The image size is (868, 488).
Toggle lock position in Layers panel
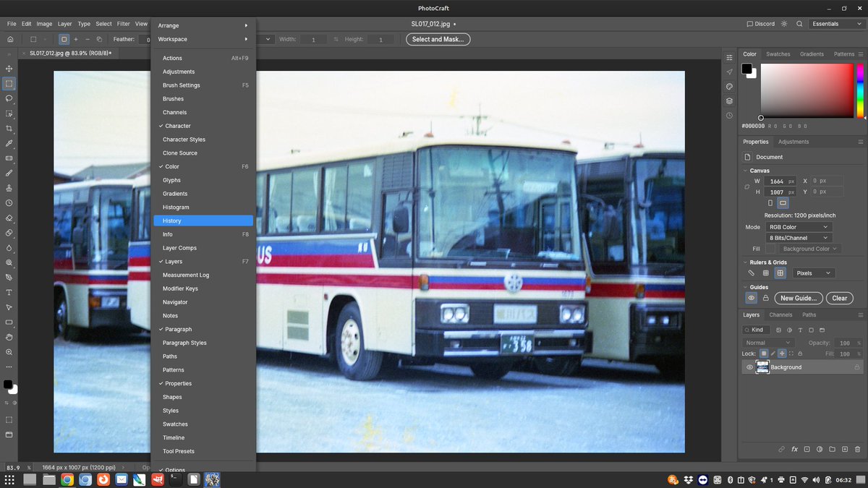point(782,354)
